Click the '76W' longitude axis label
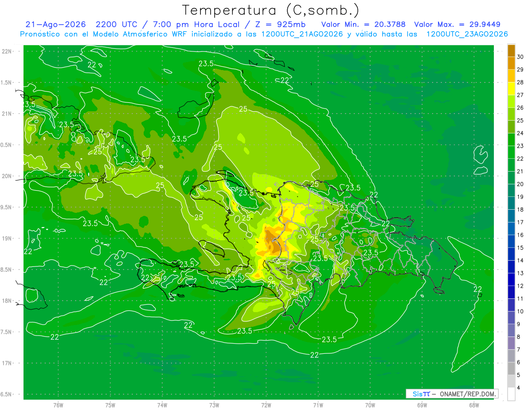The image size is (532, 411). (58, 405)
